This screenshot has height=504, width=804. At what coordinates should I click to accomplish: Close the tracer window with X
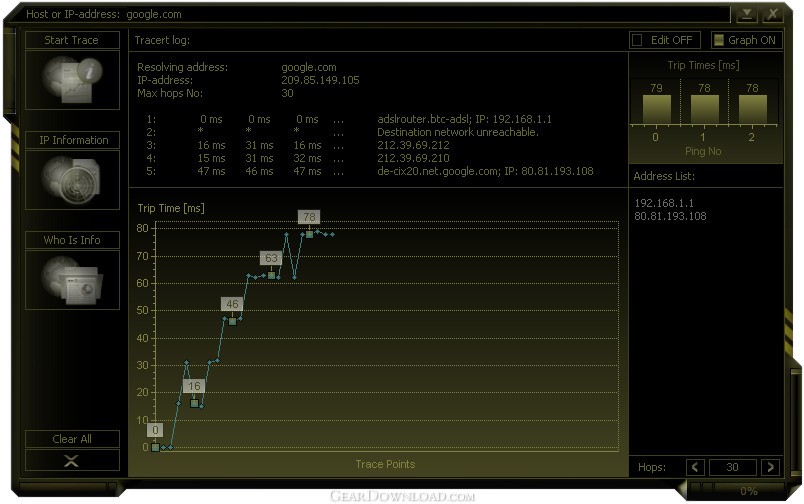click(x=772, y=14)
